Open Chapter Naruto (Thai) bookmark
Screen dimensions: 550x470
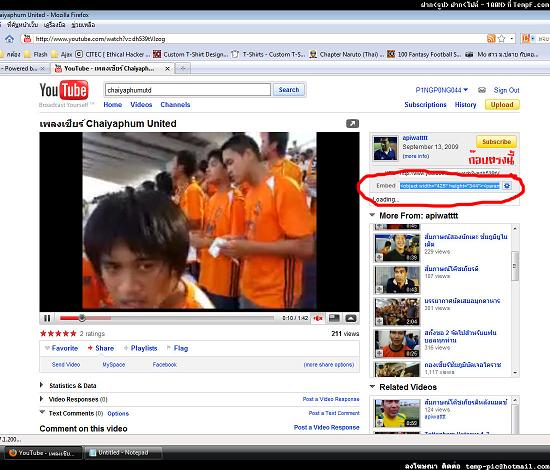point(347,54)
